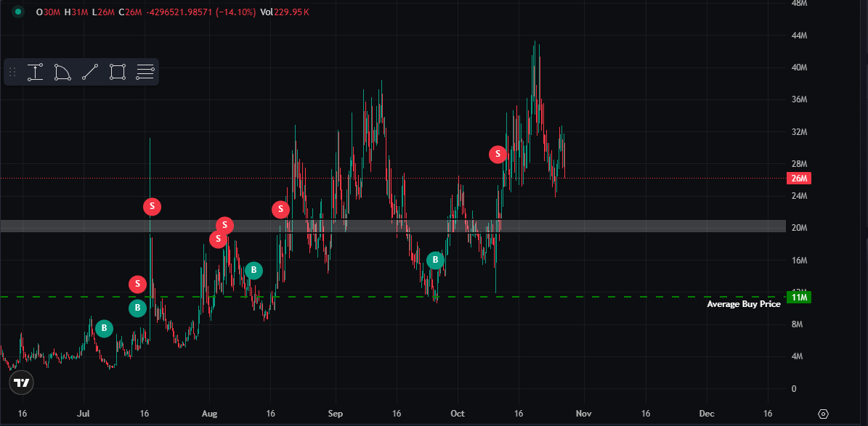This screenshot has height=426, width=868.
Task: Click the TradingView logo watermark
Action: pos(21,383)
